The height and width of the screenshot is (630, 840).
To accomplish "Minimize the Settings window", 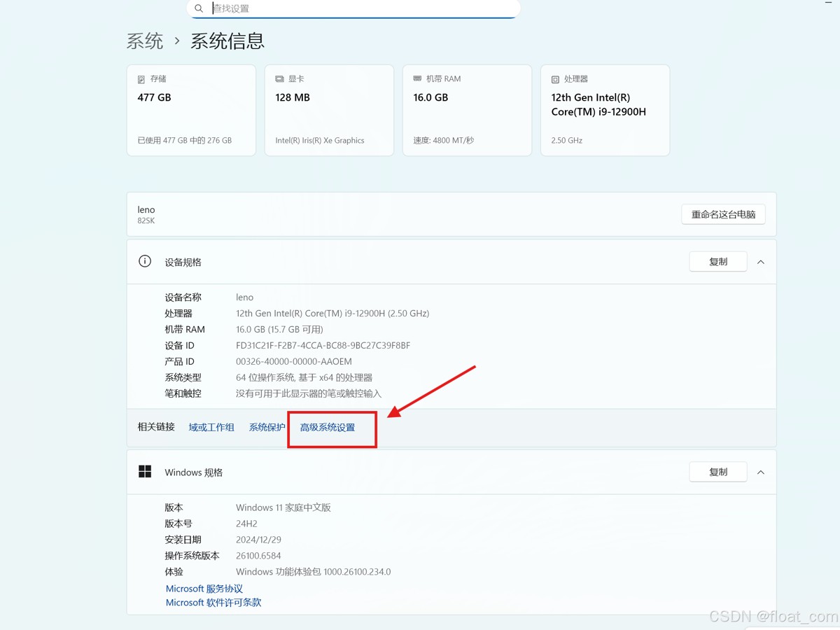I will pyautogui.click(x=829, y=3).
